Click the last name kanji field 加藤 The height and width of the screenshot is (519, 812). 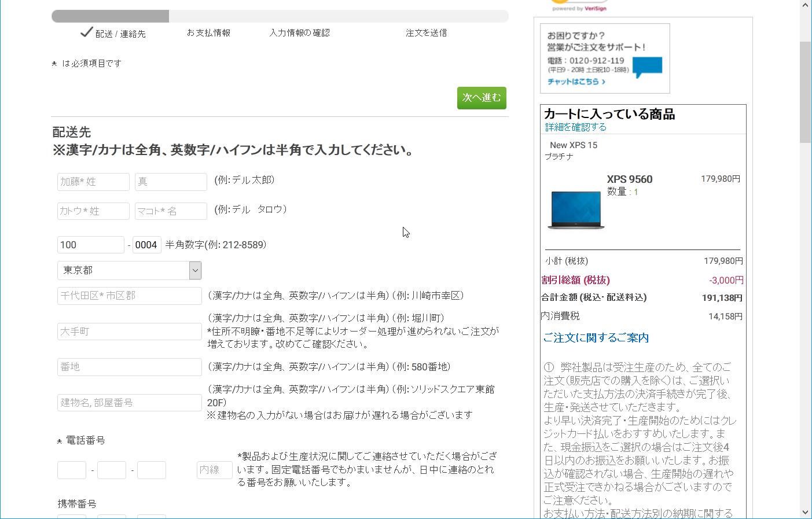(93, 182)
